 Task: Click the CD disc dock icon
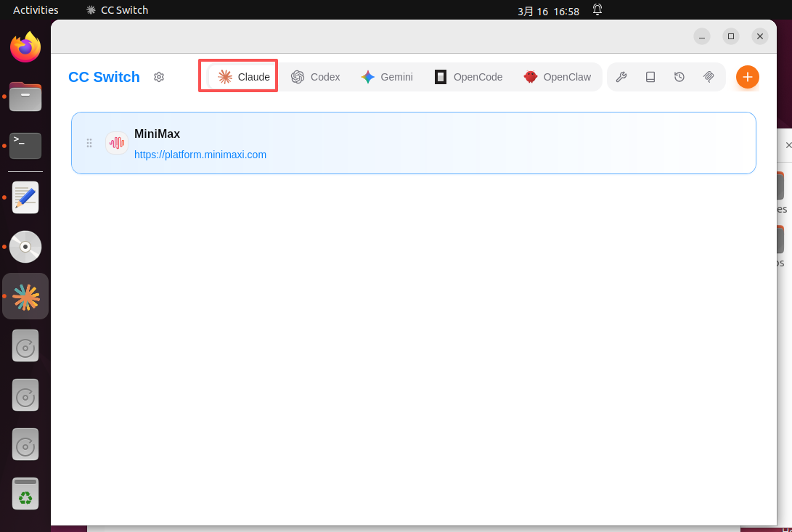(25, 247)
